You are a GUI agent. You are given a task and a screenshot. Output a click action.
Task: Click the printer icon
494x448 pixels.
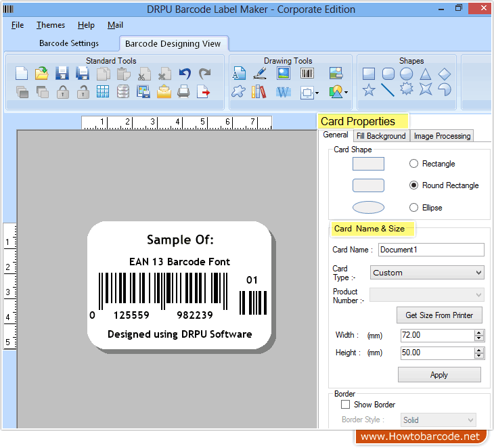tap(183, 92)
